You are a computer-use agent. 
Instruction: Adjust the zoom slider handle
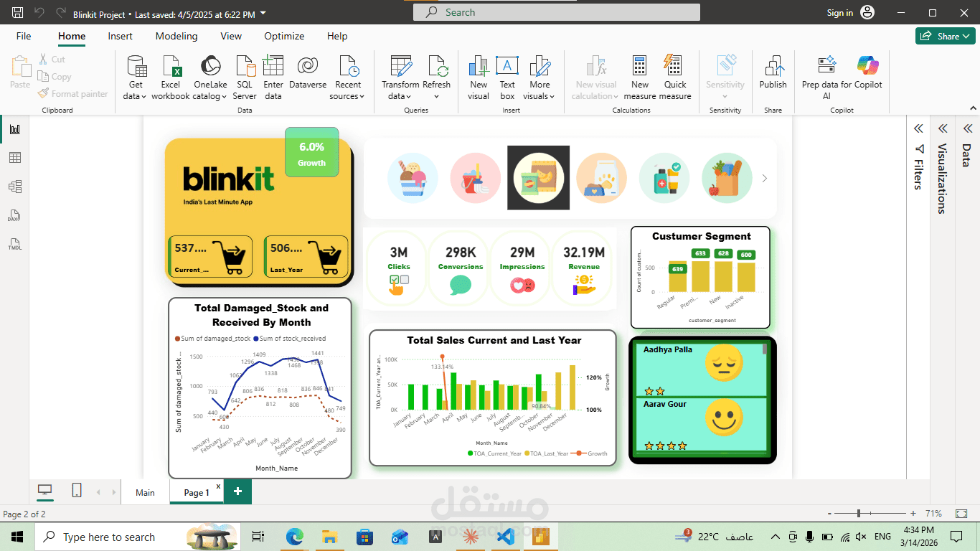coord(859,514)
